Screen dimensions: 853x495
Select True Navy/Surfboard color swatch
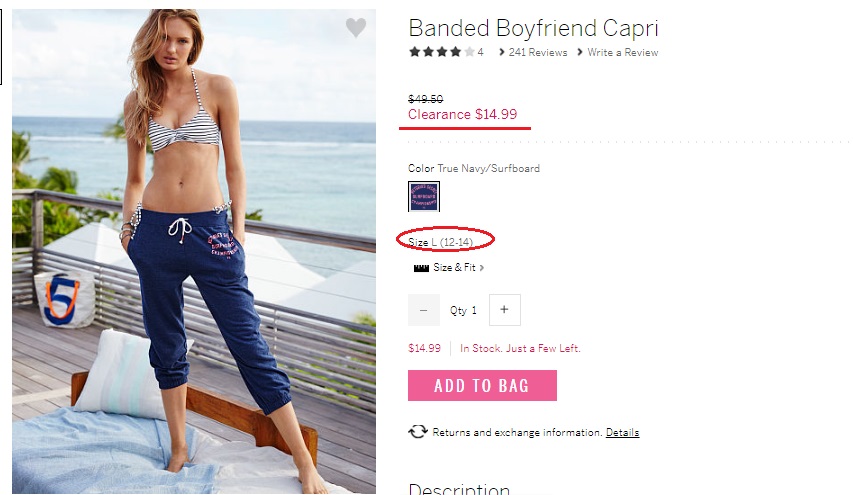click(424, 196)
